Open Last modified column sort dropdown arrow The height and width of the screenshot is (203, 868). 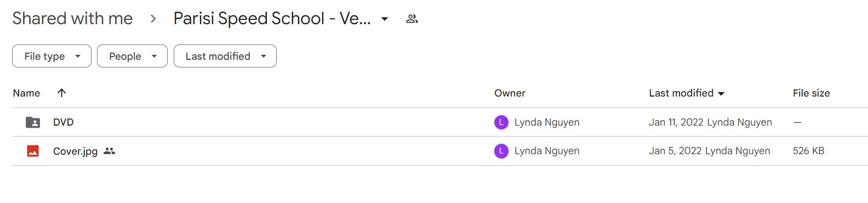click(x=721, y=94)
